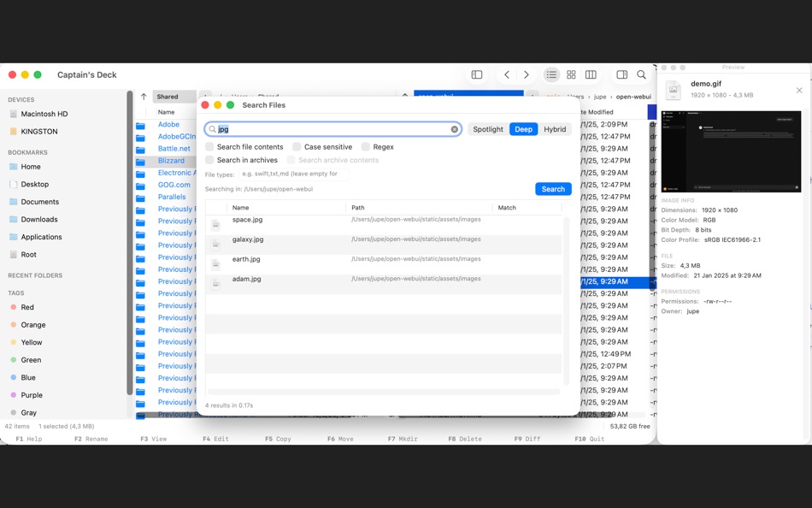Image resolution: width=812 pixels, height=508 pixels.
Task: Filter by the Blue tag
Action: coord(23,377)
